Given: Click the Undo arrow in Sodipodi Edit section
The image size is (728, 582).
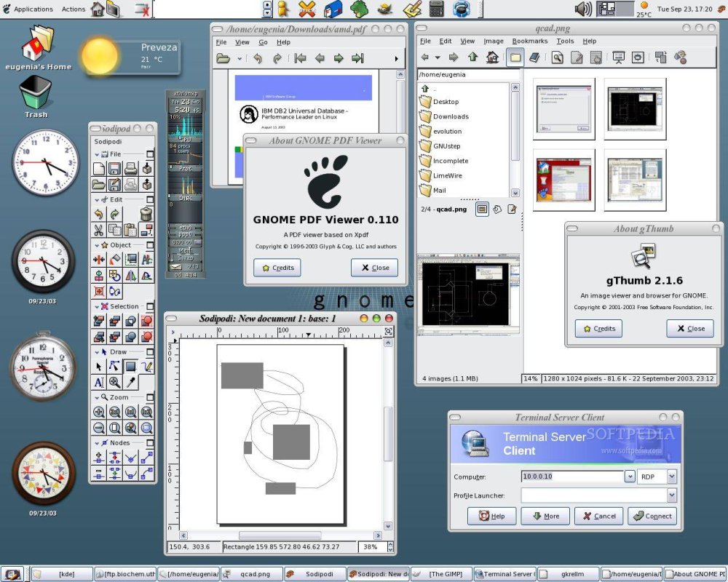Looking at the screenshot, I should point(99,214).
